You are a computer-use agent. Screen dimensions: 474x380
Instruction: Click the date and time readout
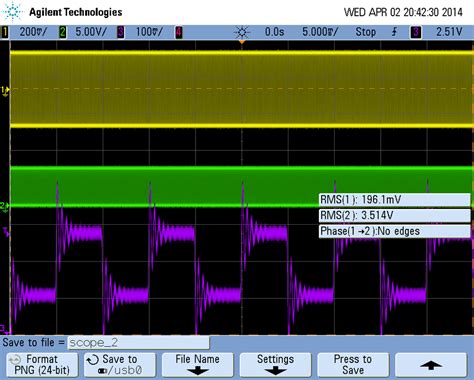pyautogui.click(x=403, y=12)
